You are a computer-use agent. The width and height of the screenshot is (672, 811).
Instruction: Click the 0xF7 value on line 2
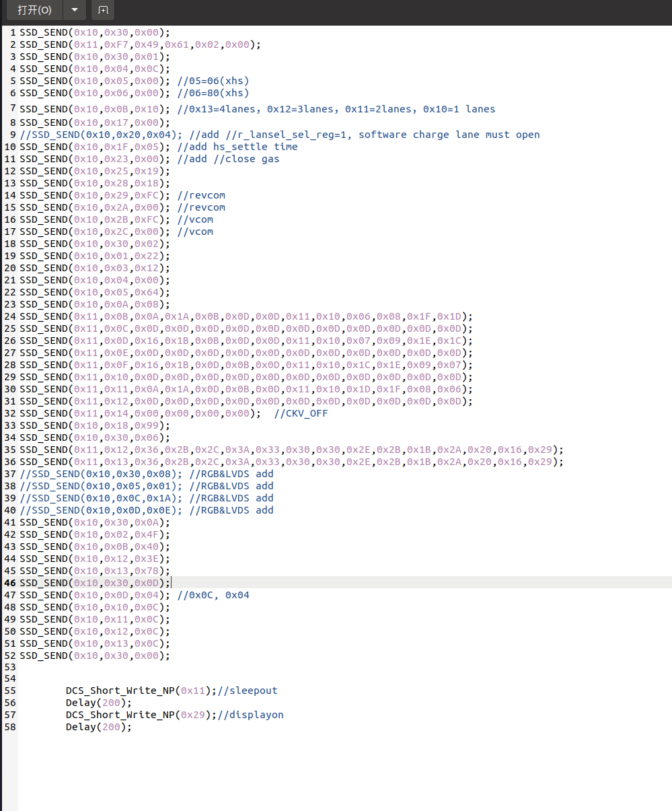115,44
